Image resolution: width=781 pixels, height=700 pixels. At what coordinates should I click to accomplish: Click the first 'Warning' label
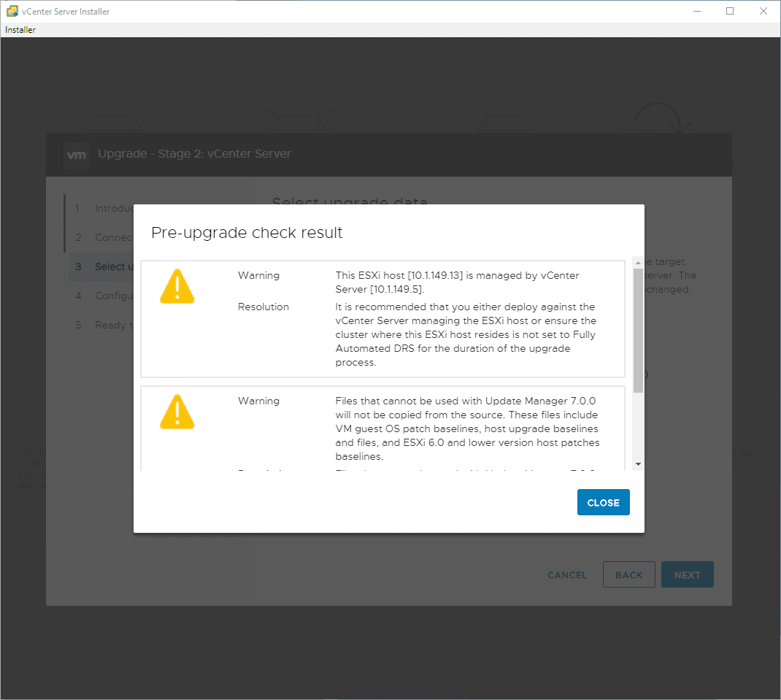258,275
